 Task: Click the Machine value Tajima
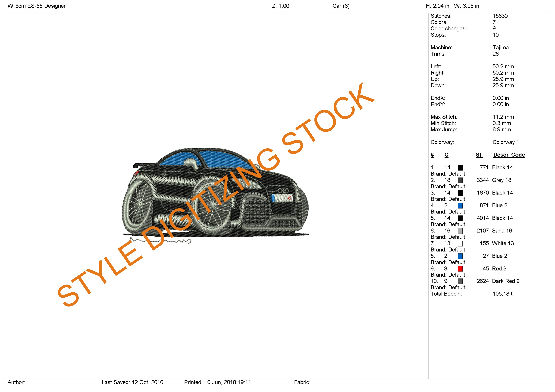pos(500,48)
